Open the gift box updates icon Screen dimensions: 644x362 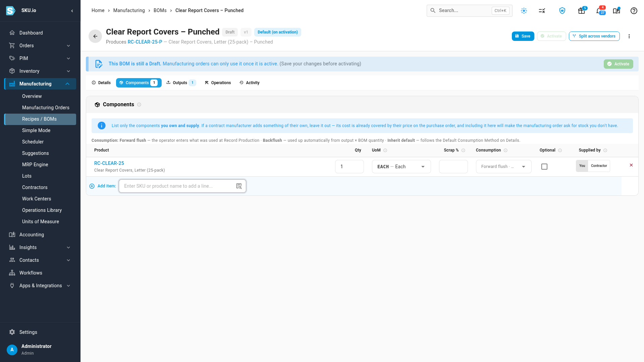(x=582, y=11)
